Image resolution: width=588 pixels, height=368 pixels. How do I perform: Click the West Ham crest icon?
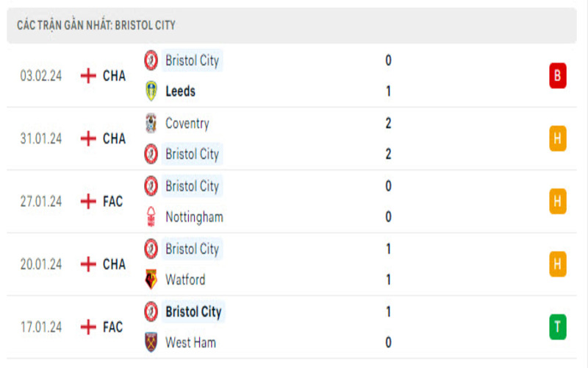coord(151,342)
